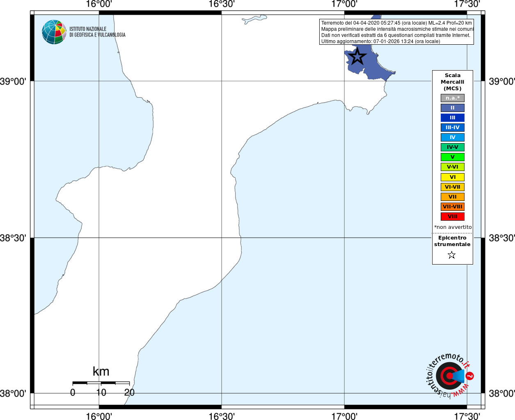Click the 'Terremoto del 04-04-2020' info line
Viewport: 515px width, 420px height.
[x=396, y=23]
